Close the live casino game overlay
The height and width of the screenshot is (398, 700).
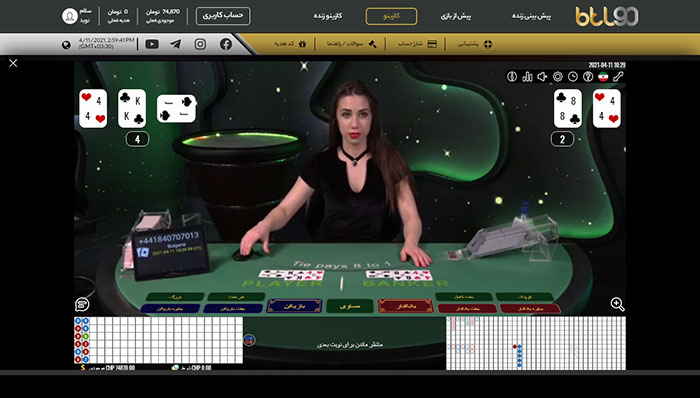click(13, 63)
